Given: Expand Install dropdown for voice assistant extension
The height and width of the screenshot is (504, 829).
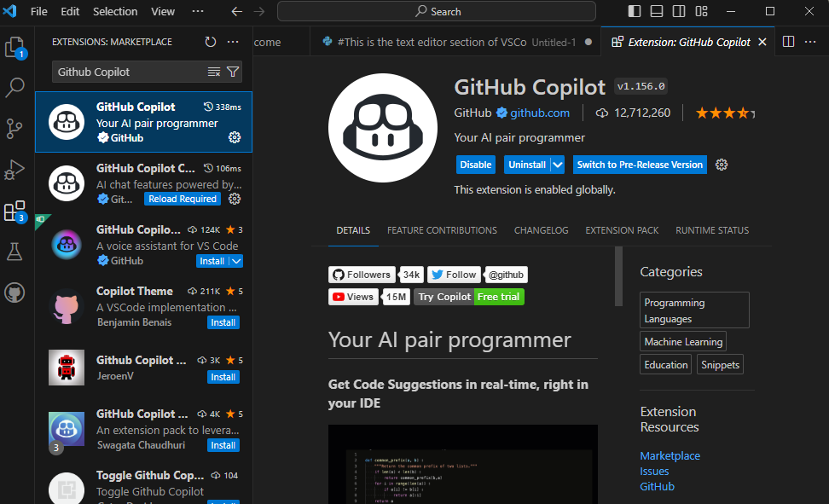Looking at the screenshot, I should coord(237,261).
